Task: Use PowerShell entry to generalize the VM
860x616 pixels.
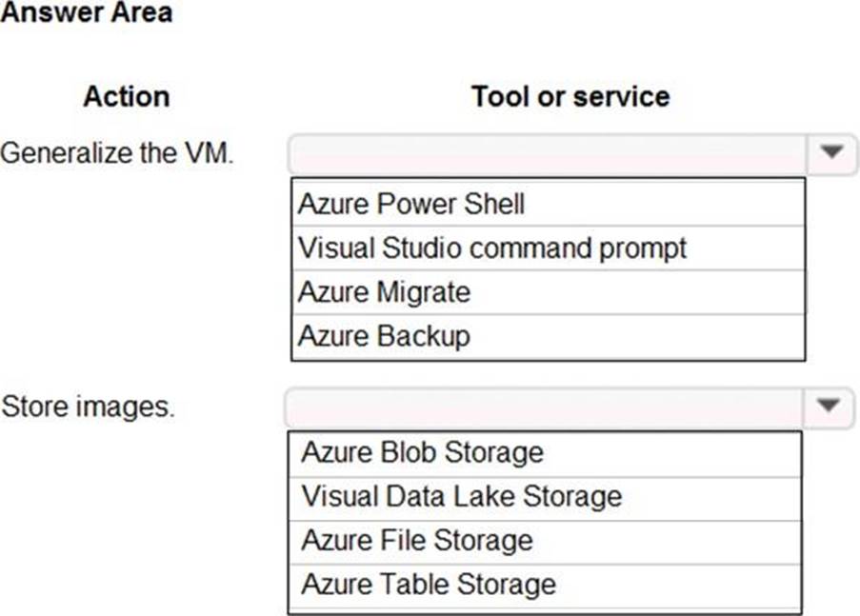Action: pos(411,204)
